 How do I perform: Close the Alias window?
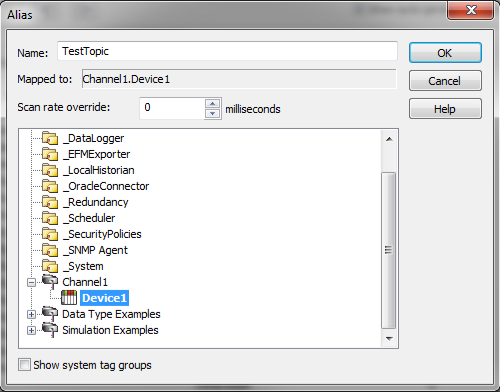coord(470,10)
